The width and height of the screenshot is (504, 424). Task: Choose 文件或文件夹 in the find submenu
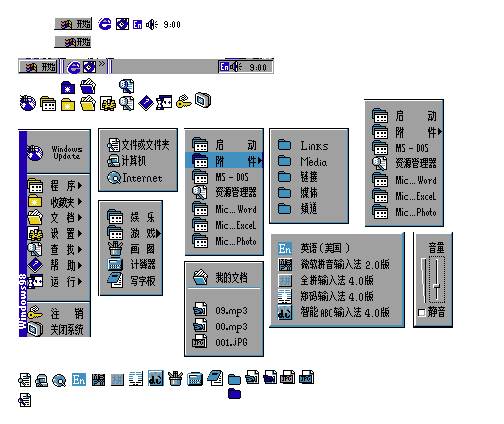138,145
